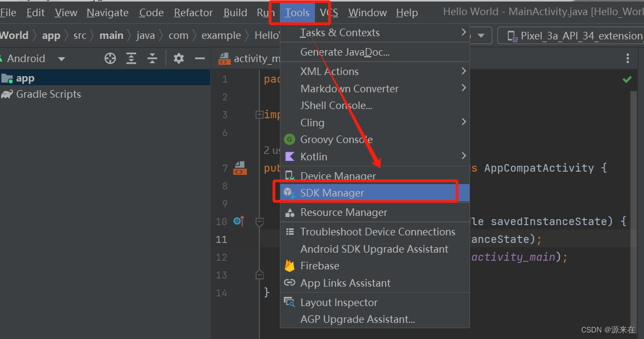Launch Layout Inspector from menu
644x339 pixels.
point(374,302)
